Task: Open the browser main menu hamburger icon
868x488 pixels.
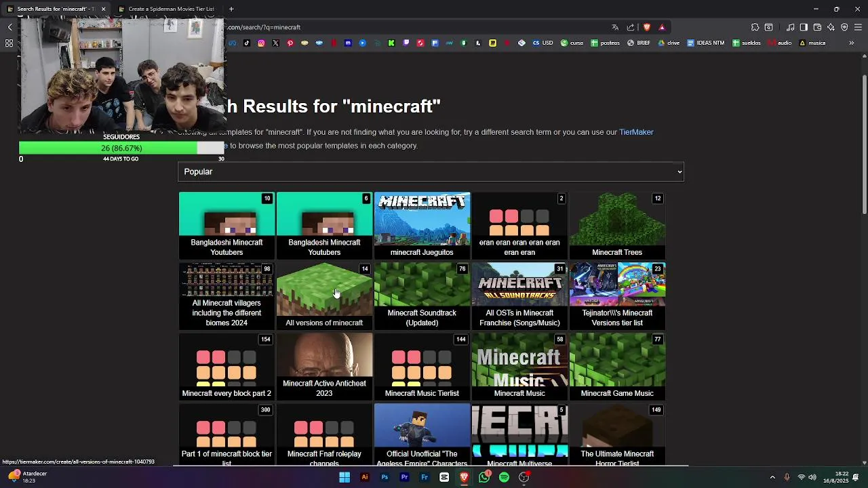Action: pyautogui.click(x=858, y=27)
